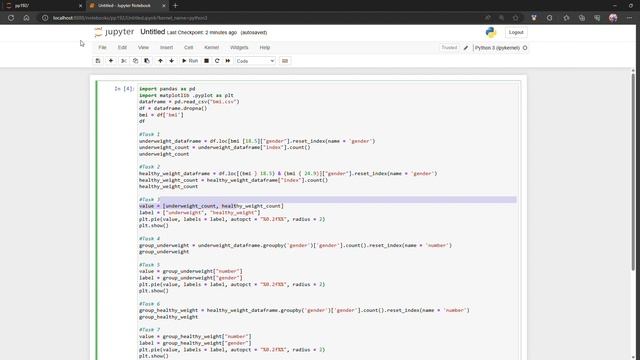Click the #Task 7 comment line

tap(149, 330)
